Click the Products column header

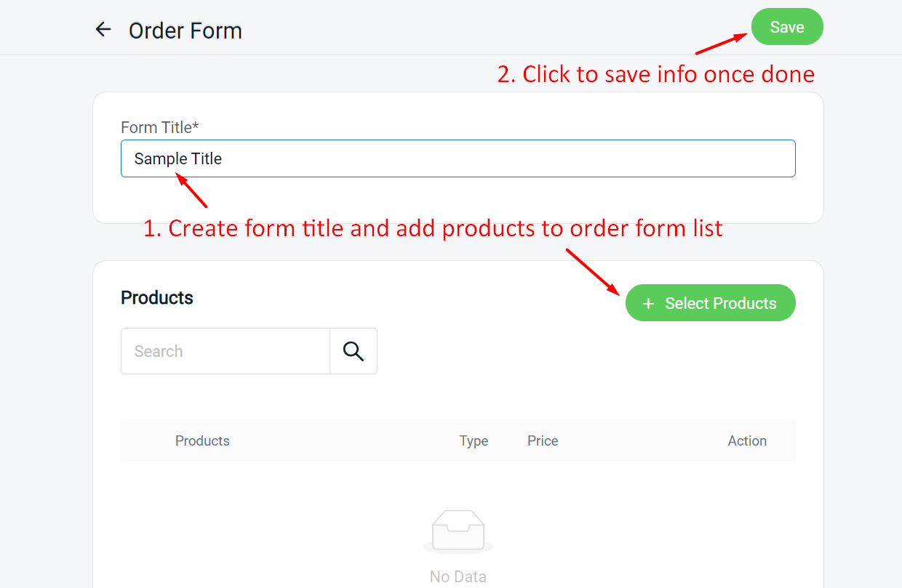pos(202,440)
